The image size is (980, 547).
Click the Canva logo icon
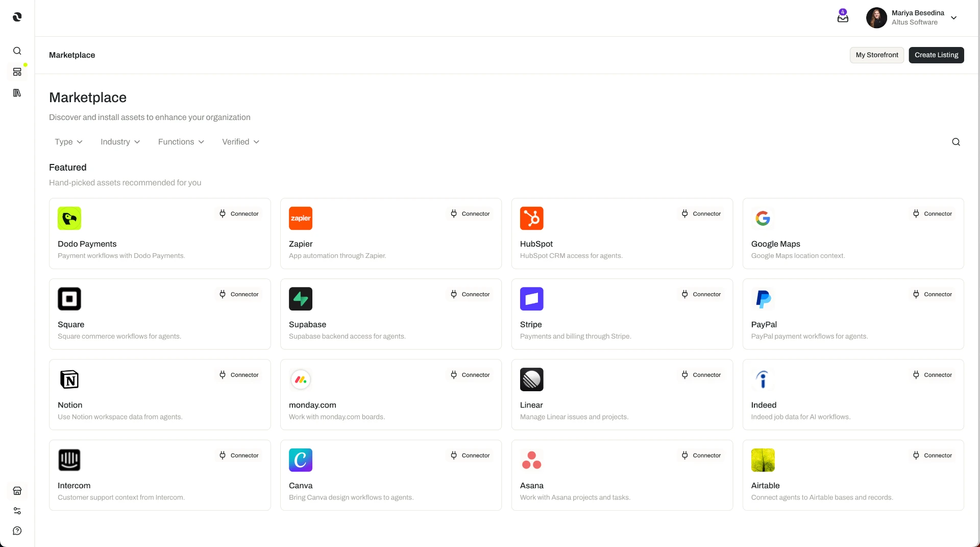coord(301,460)
